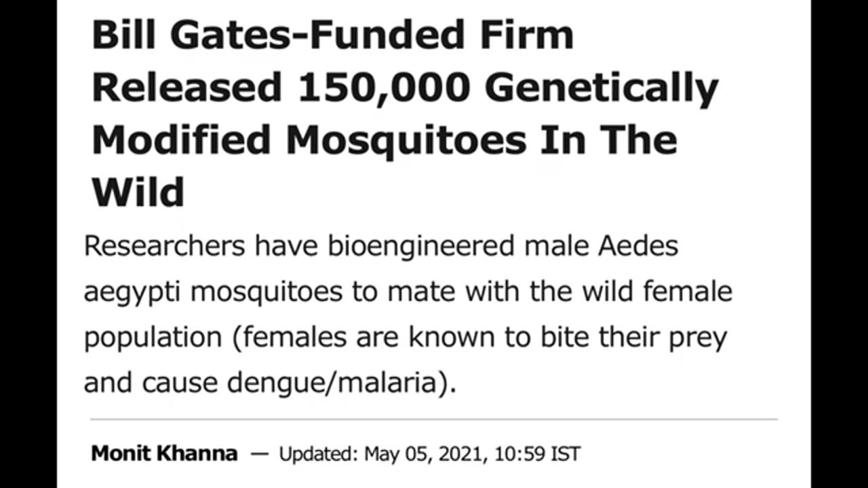Viewport: 868px width, 488px height.
Task: Click the word "bioengineered" in the summary
Action: pos(420,247)
